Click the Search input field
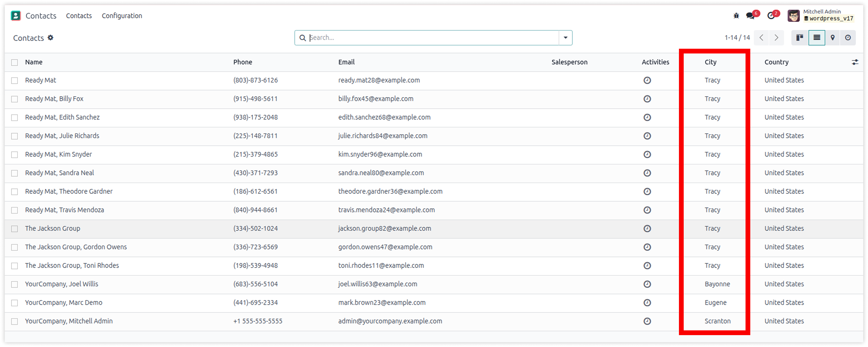868x347 pixels. tap(433, 38)
